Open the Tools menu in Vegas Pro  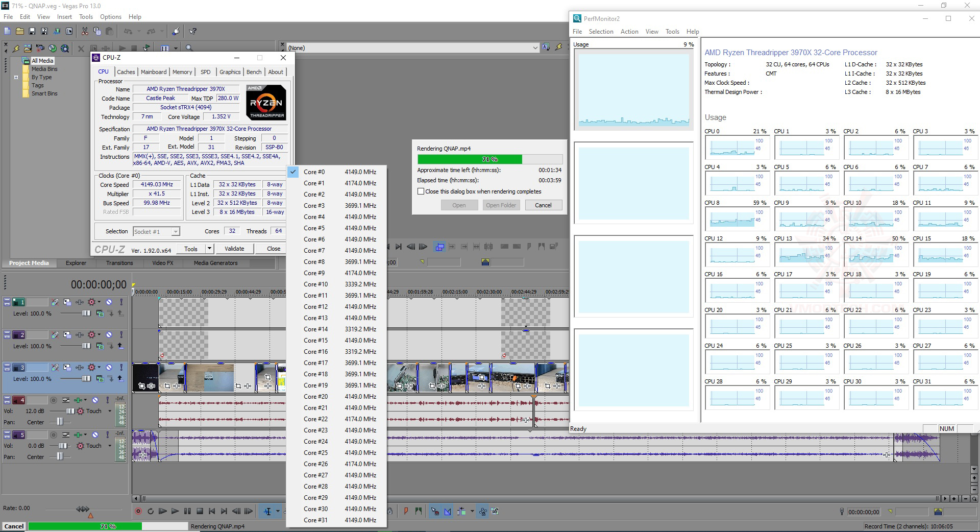point(86,17)
